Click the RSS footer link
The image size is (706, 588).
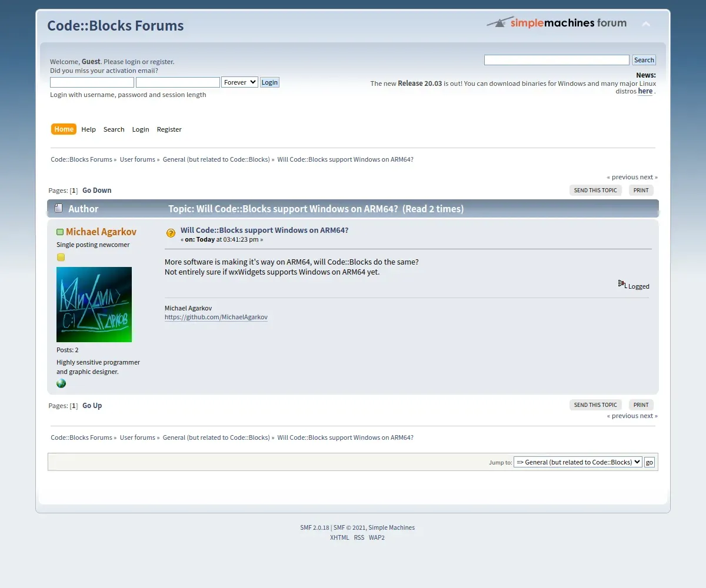point(359,537)
